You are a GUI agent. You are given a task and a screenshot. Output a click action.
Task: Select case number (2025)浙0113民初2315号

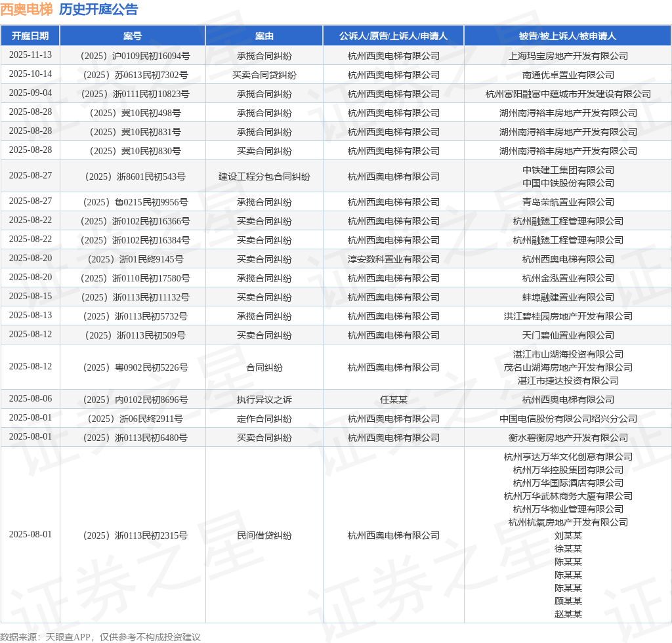click(x=135, y=535)
